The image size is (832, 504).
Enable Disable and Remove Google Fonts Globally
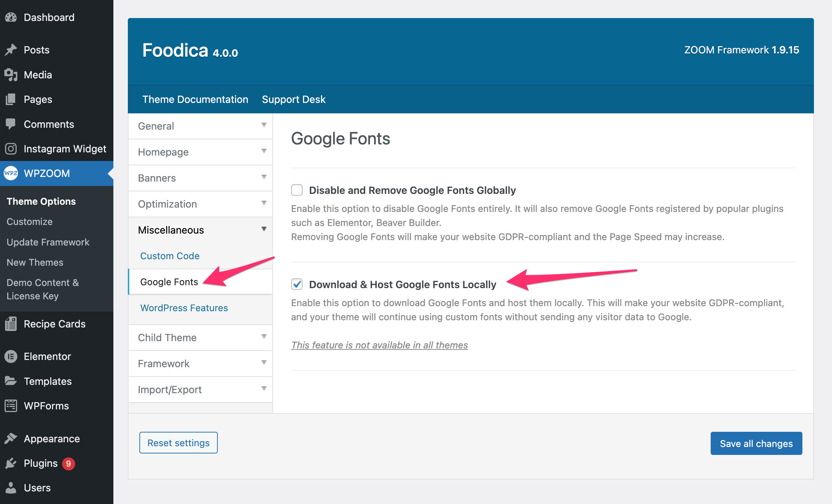pyautogui.click(x=297, y=190)
